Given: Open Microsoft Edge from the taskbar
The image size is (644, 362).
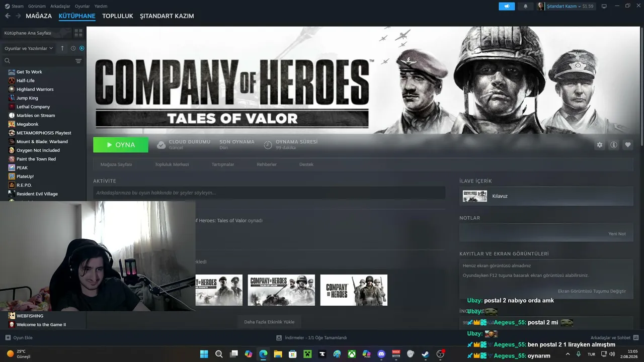Looking at the screenshot, I should point(263,354).
